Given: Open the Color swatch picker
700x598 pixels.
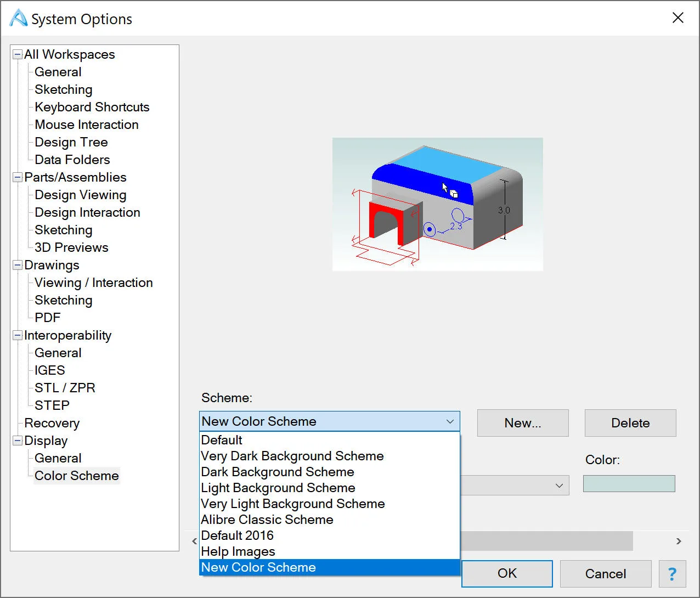Looking at the screenshot, I should tap(629, 484).
